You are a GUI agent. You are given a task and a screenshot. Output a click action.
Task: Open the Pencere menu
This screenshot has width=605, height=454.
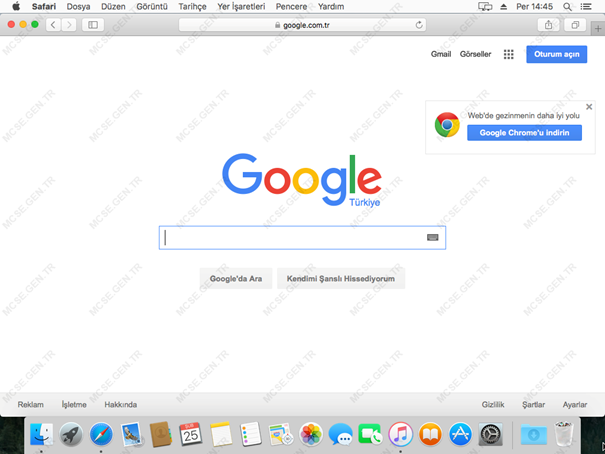point(291,7)
